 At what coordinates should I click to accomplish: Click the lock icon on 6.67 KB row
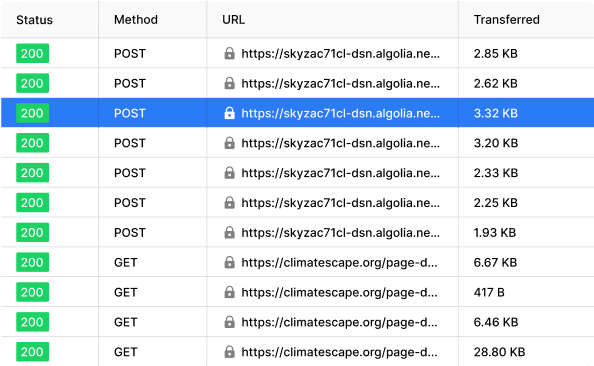pyautogui.click(x=229, y=262)
